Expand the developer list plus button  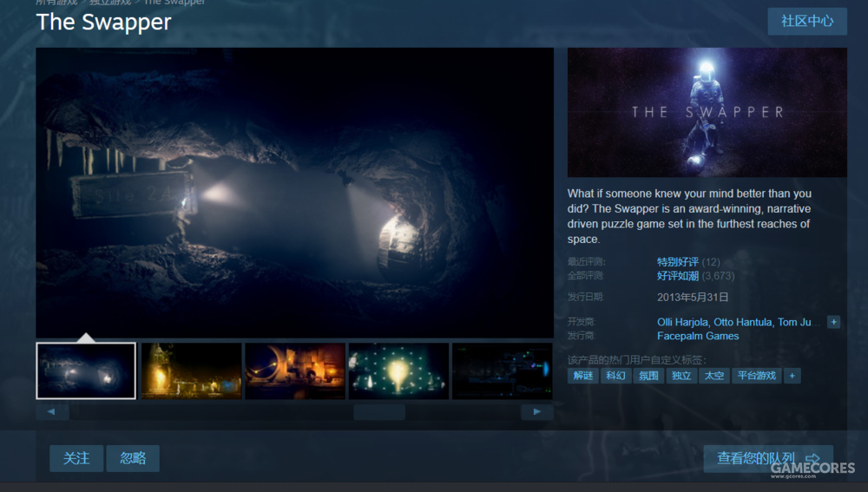tap(833, 322)
